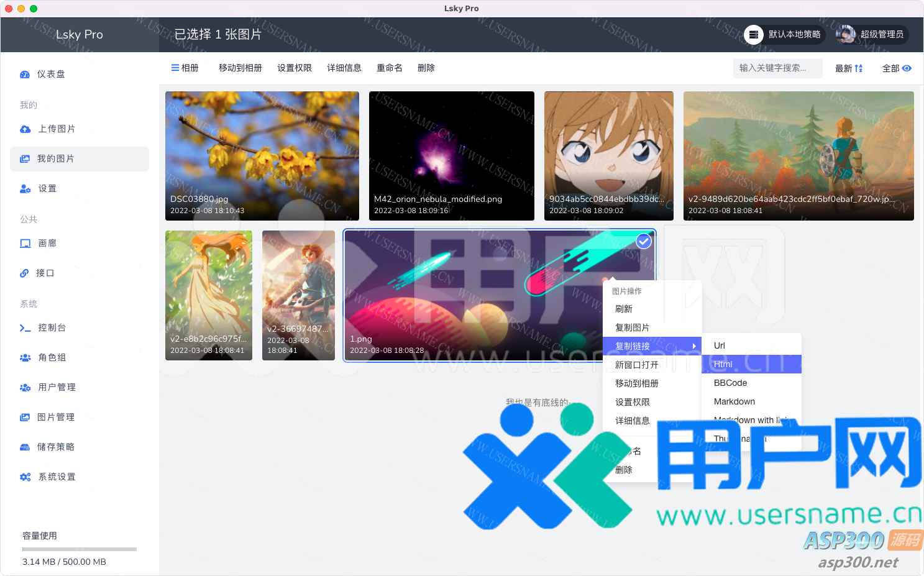Click the 储存策略 storage icon
Screen dimensions: 924x576
(x=25, y=447)
